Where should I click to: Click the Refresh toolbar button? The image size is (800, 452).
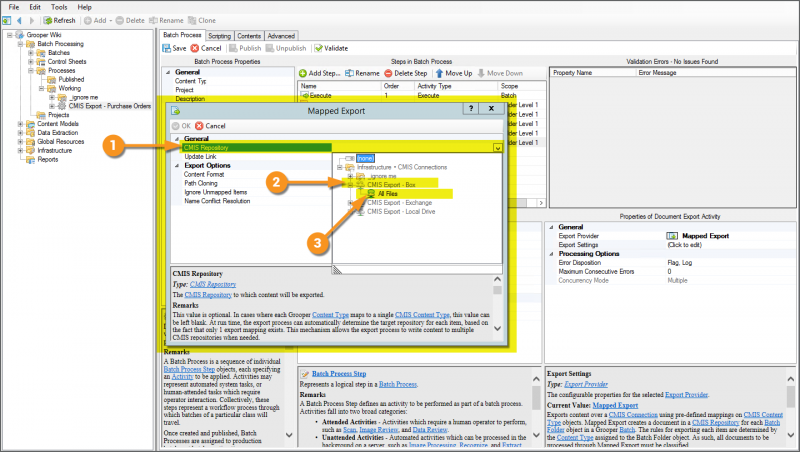click(x=58, y=20)
